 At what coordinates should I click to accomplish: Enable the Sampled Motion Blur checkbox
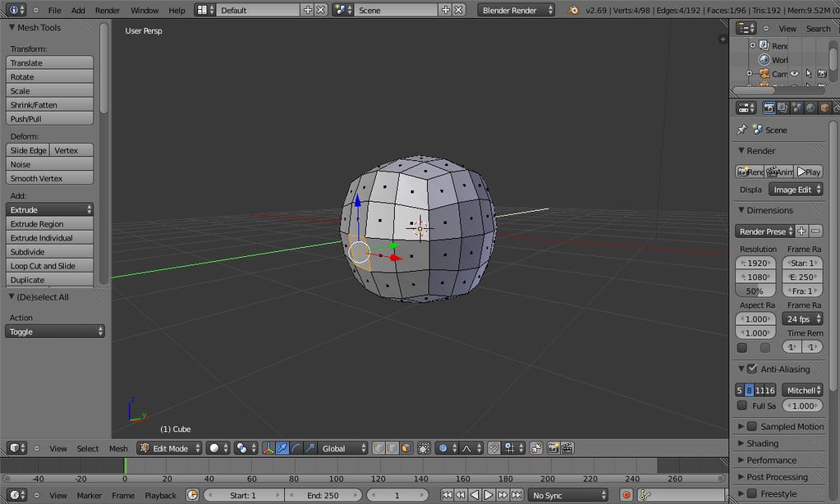tap(752, 426)
